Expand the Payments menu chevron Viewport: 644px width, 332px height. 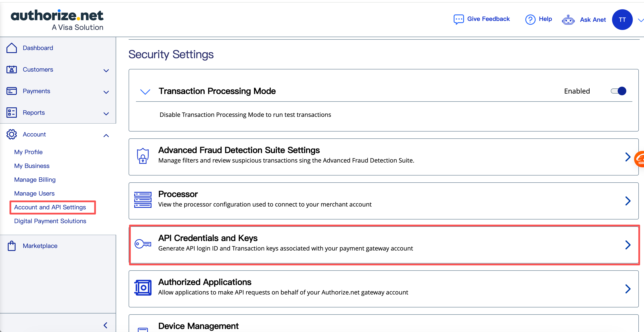106,92
